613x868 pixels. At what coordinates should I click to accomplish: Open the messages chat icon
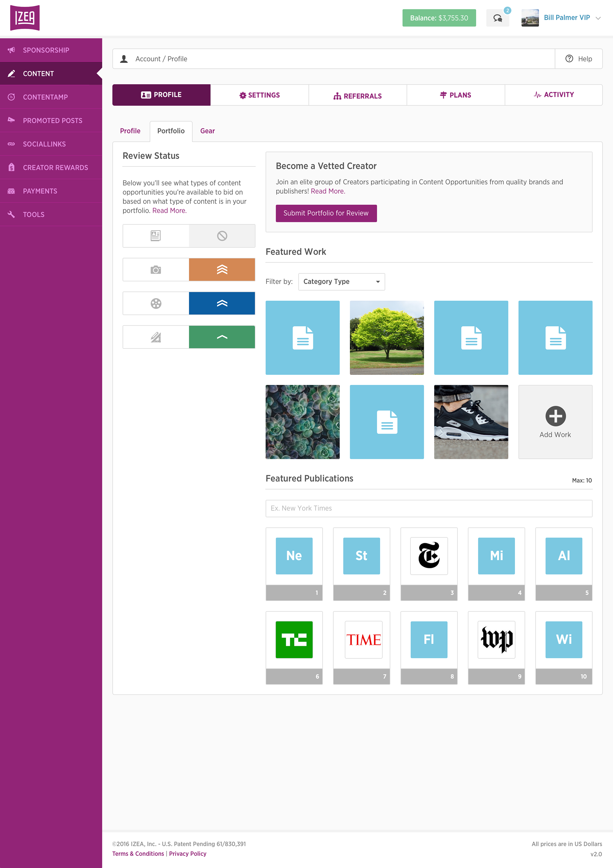tap(497, 18)
